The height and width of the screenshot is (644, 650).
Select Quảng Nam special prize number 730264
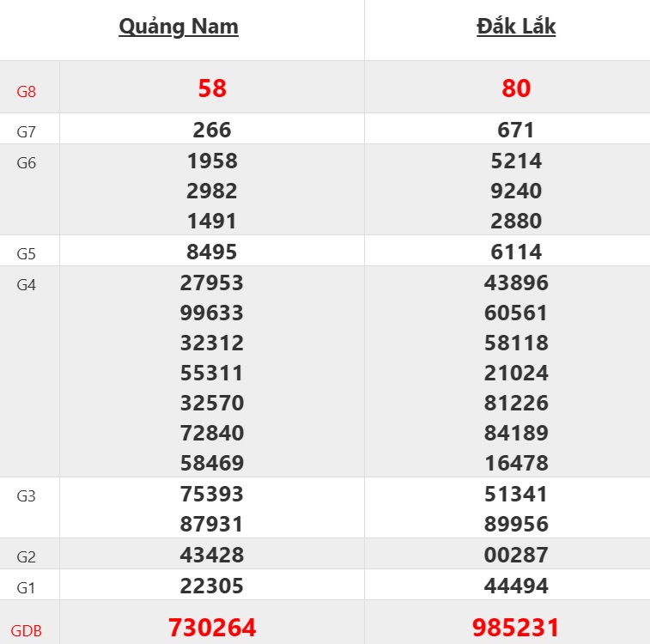pos(212,628)
